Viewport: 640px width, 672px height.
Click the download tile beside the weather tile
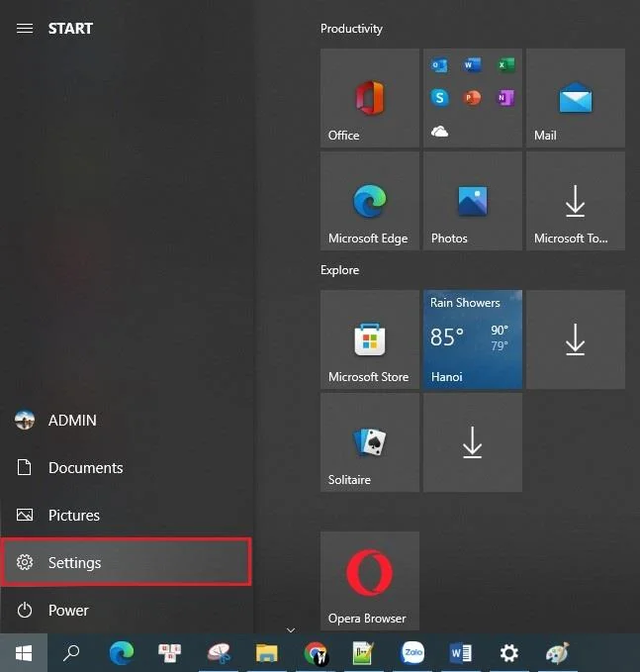(576, 339)
